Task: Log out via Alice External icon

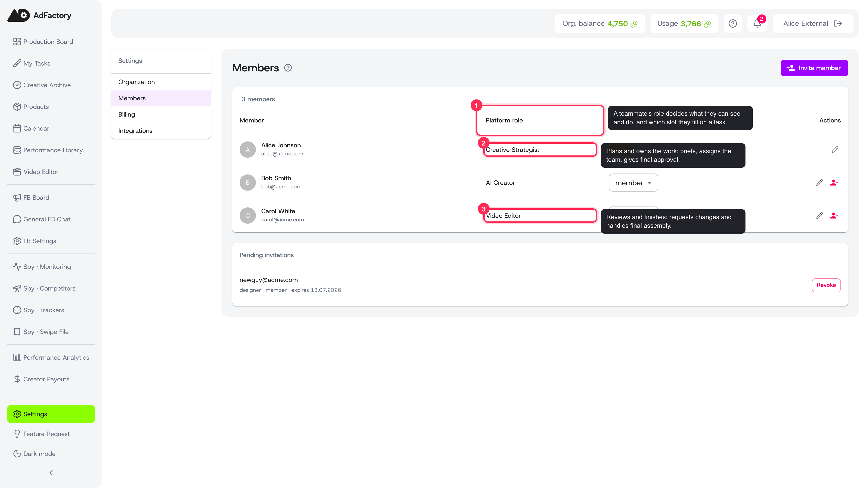Action: click(x=838, y=23)
